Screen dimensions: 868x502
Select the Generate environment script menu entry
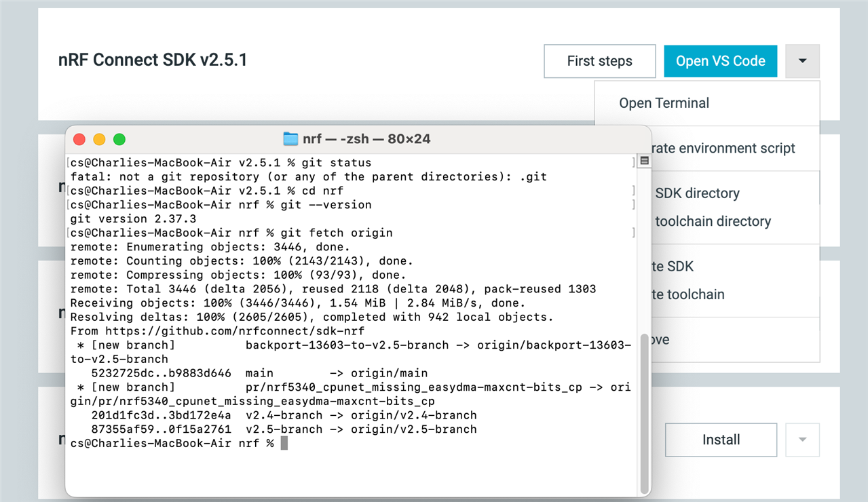click(736, 148)
